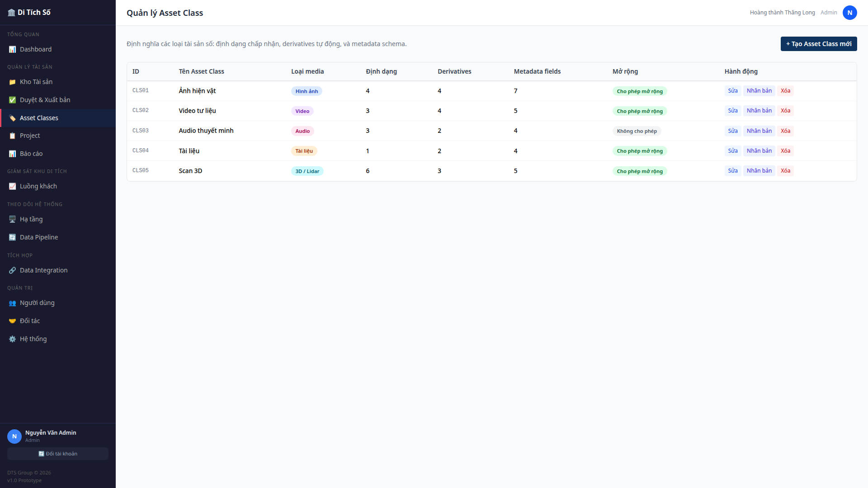Click the Project clipboard icon
This screenshot has width=868, height=488.
click(x=12, y=136)
